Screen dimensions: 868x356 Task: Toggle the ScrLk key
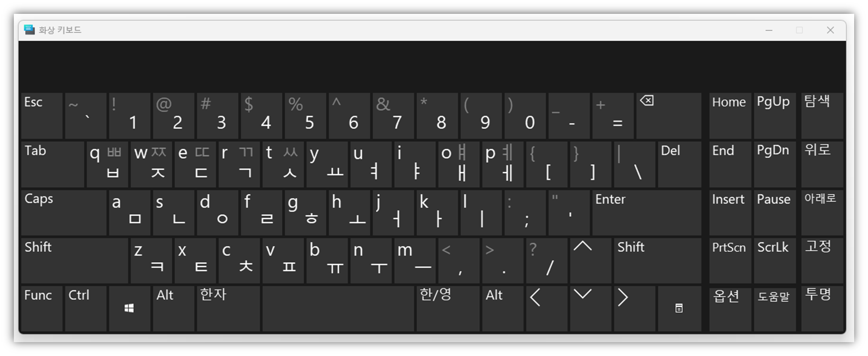tap(775, 260)
